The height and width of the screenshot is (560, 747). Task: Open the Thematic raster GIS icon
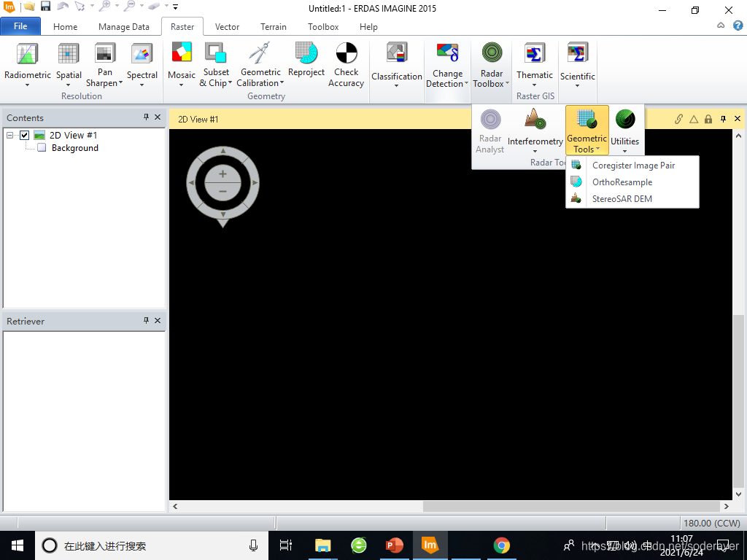[x=535, y=52]
